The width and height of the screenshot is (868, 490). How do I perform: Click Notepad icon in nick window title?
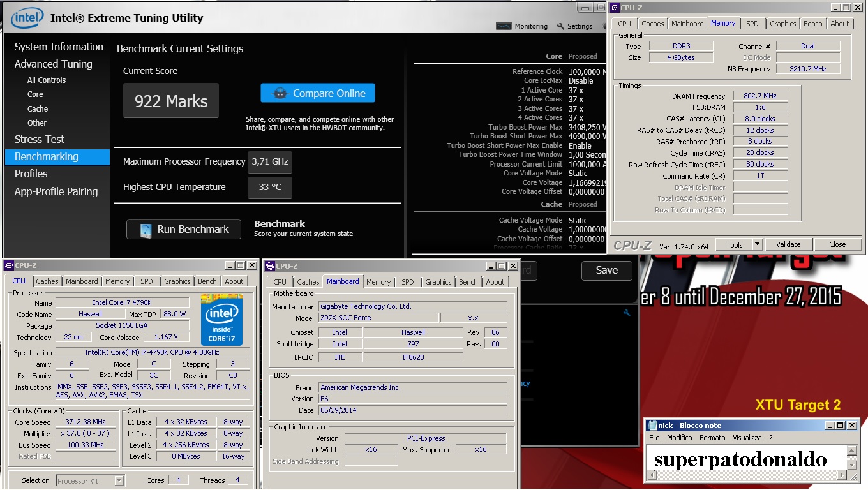click(652, 426)
